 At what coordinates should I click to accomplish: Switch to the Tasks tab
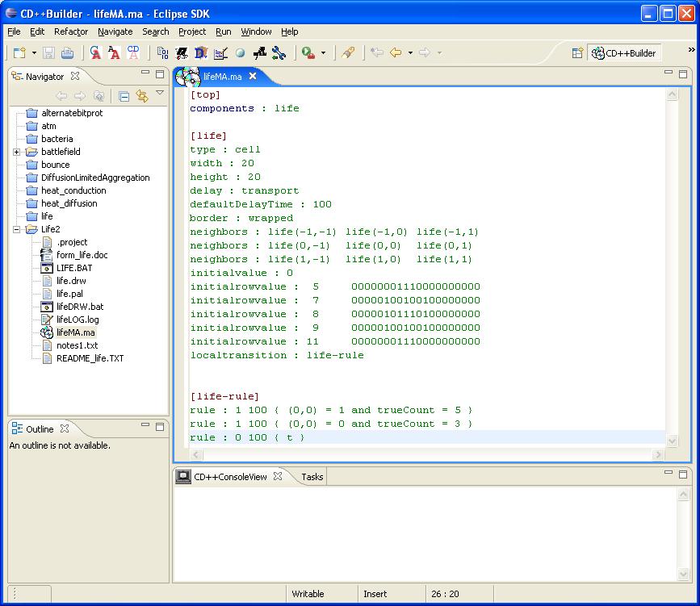coord(312,477)
